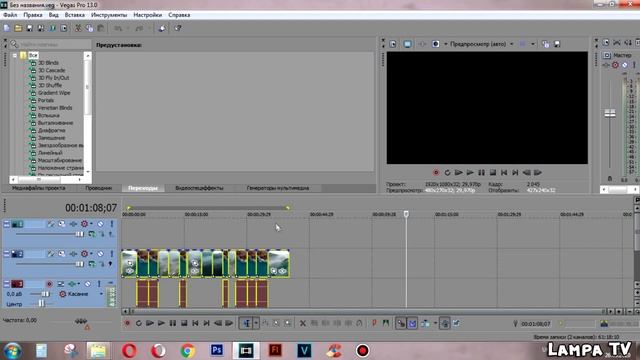Click the Redo arrow in the toolbar
This screenshot has height=360, width=640.
click(139, 28)
